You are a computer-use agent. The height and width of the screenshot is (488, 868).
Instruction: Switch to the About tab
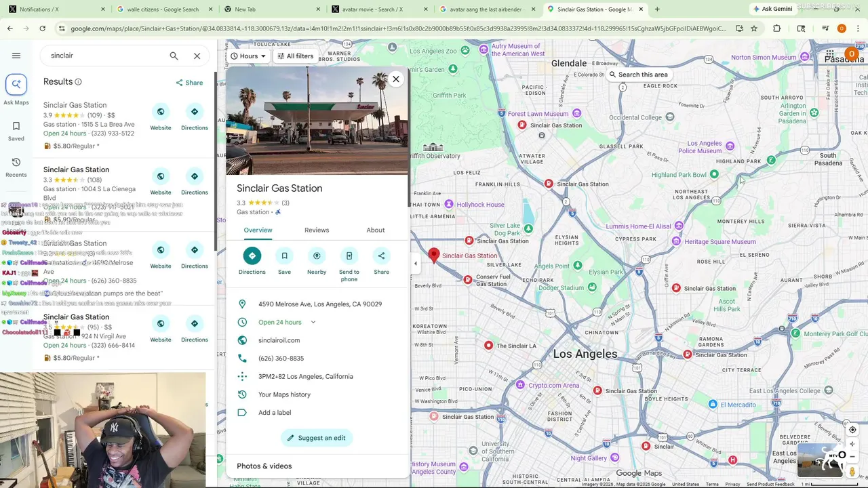click(376, 230)
